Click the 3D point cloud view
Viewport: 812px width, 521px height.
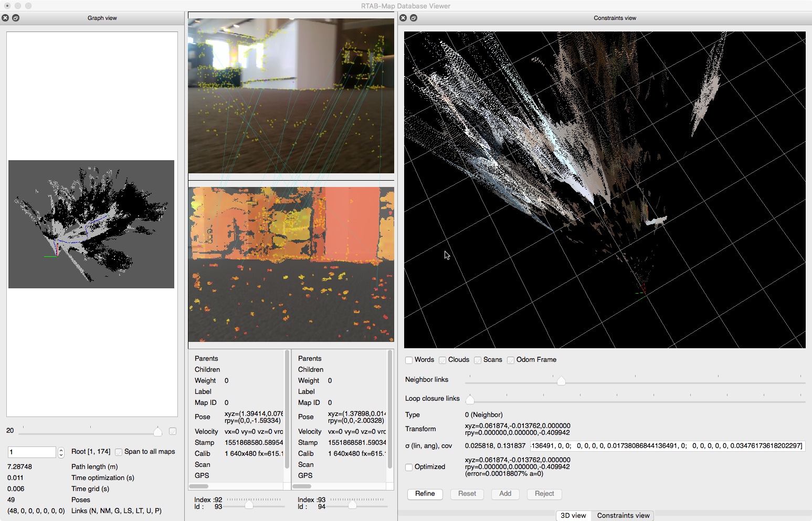[605, 190]
